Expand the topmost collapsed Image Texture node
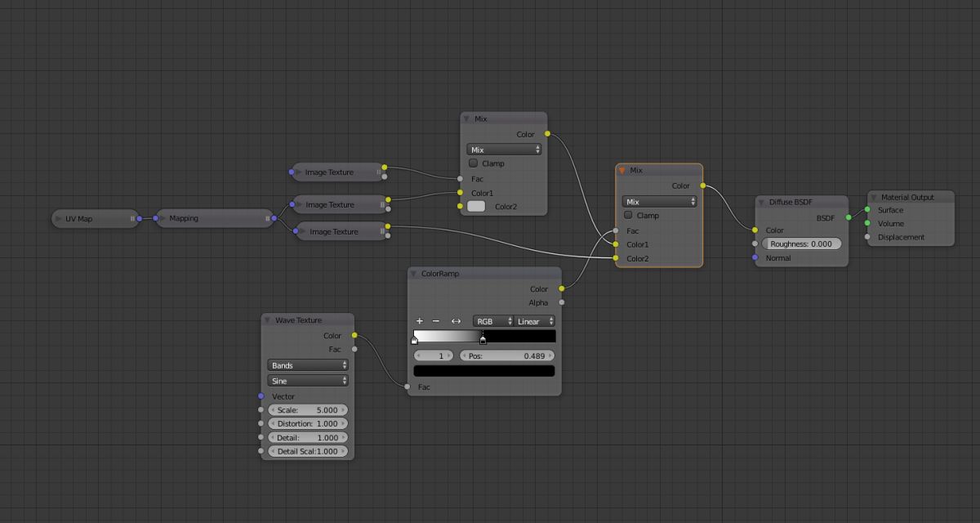Image resolution: width=980 pixels, height=523 pixels. tap(298, 172)
